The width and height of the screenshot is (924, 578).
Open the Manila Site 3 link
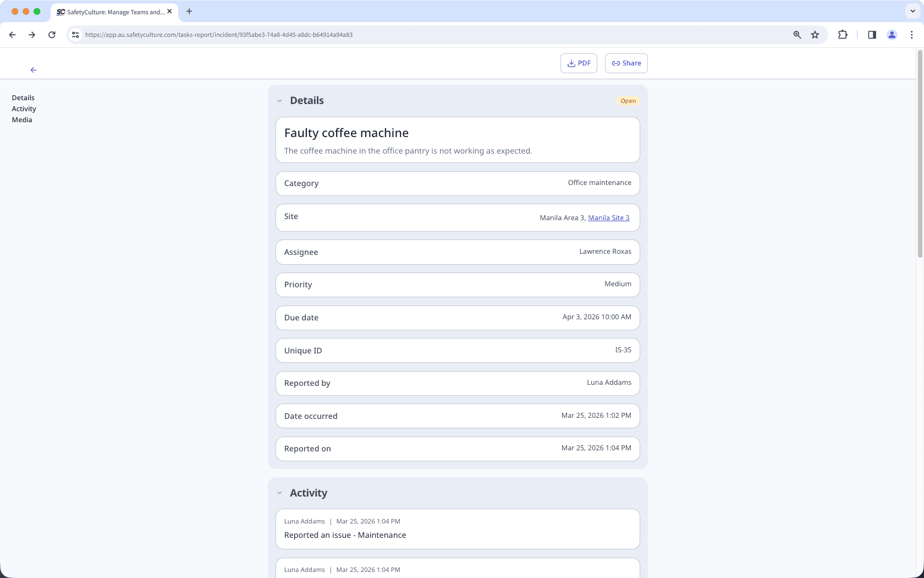coord(608,217)
